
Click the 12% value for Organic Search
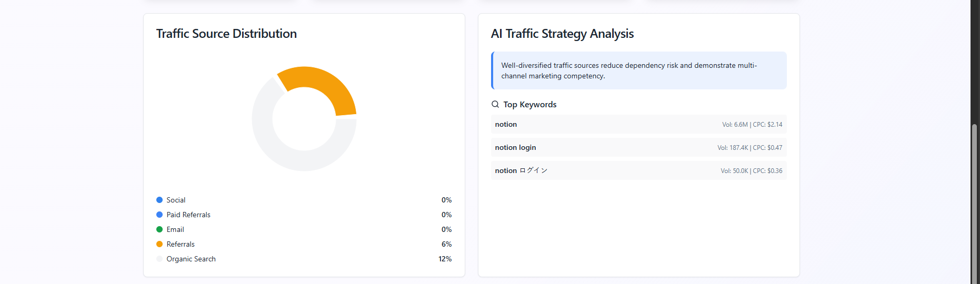tap(445, 259)
